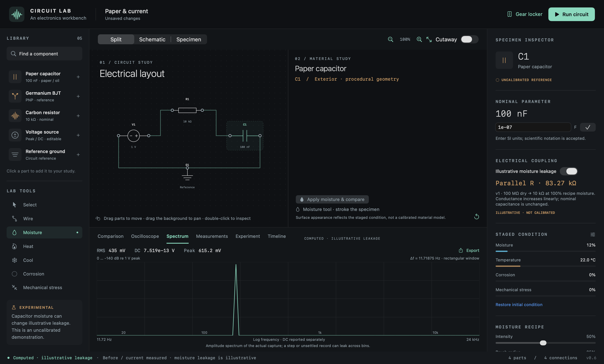
Task: Choose the Select pointer tool
Action: tap(44, 205)
